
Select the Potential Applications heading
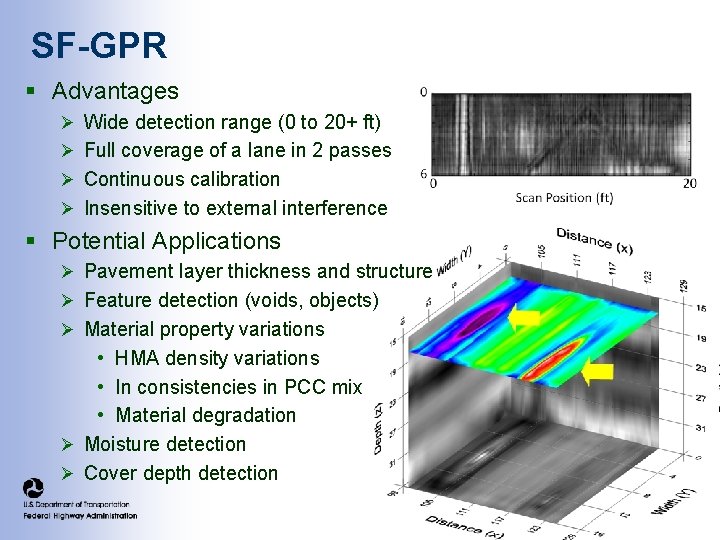[x=166, y=241]
